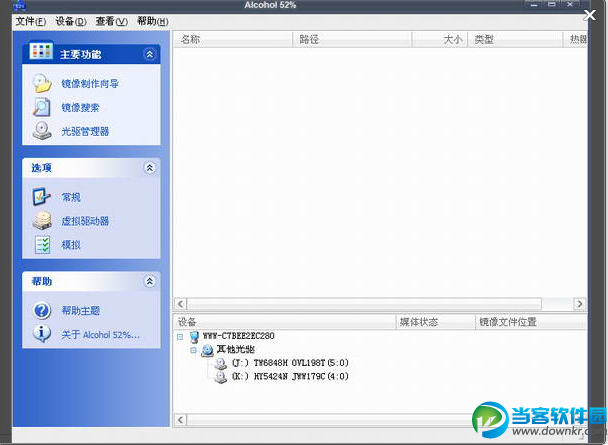Sort by 路径 column header

point(352,39)
